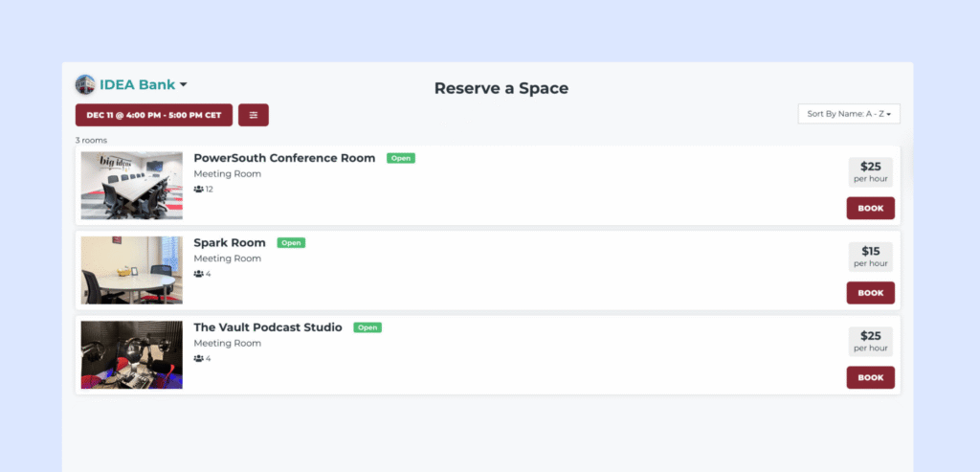Click the 'Reserve a Space' heading
Screen dimensions: 980x472
501,88
